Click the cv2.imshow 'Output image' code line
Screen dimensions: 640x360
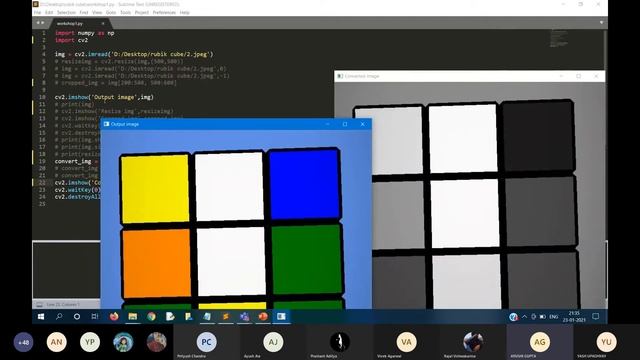(x=104, y=97)
